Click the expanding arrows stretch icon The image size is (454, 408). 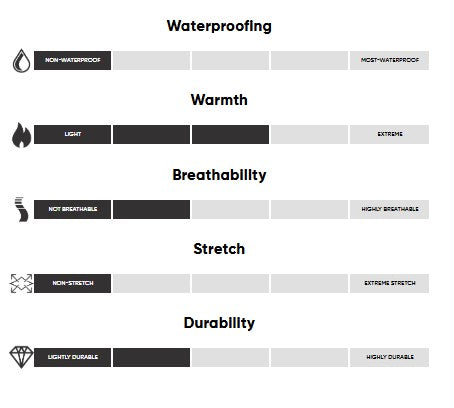pos(21,284)
